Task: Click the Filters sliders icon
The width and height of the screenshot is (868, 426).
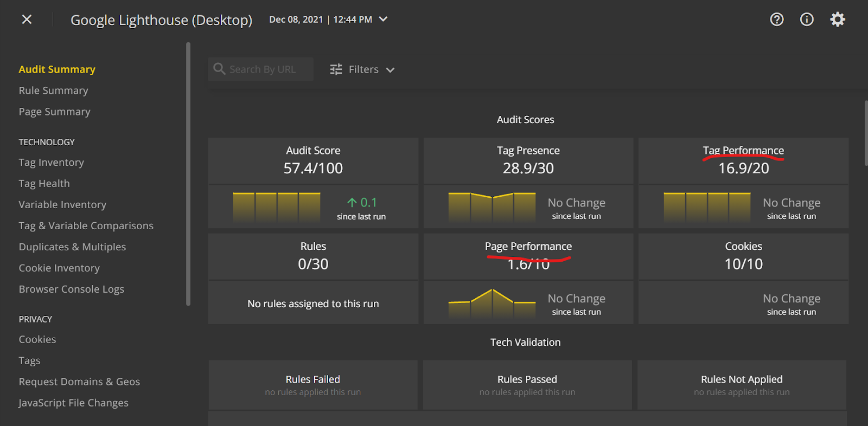Action: click(x=336, y=69)
